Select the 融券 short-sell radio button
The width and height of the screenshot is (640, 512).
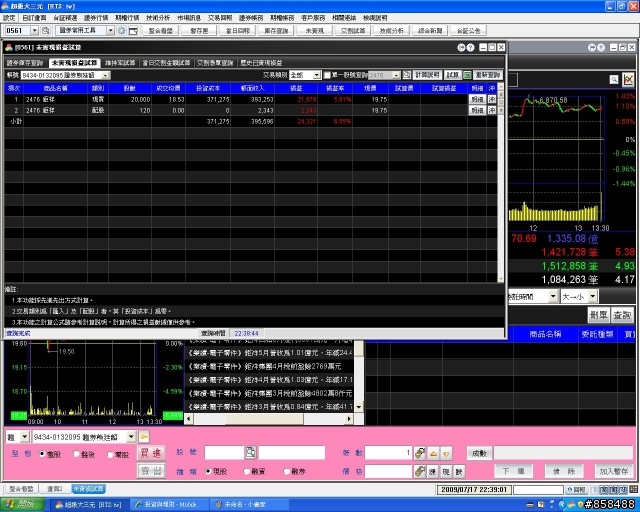pos(286,471)
